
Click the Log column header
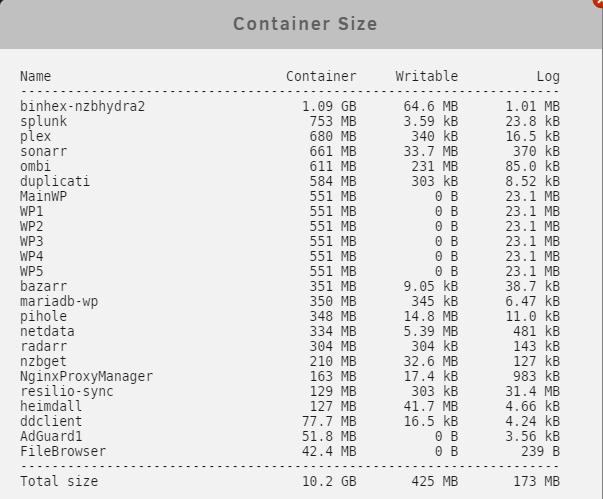[x=548, y=76]
